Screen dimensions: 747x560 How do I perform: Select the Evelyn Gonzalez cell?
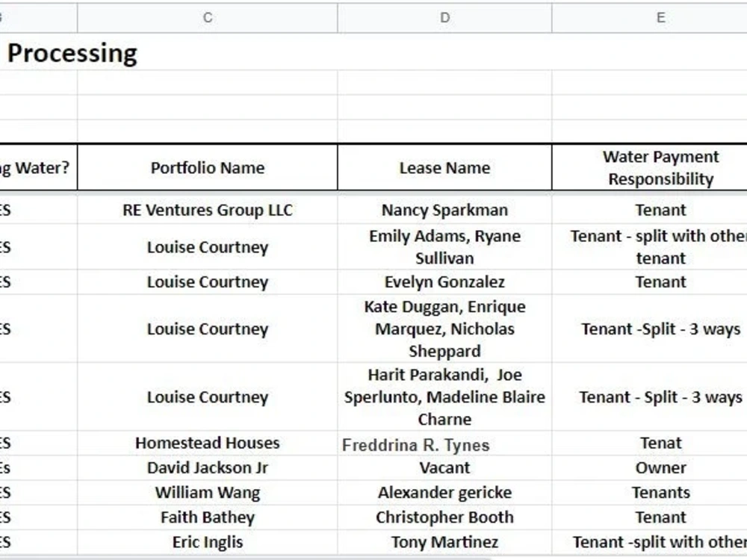click(444, 282)
